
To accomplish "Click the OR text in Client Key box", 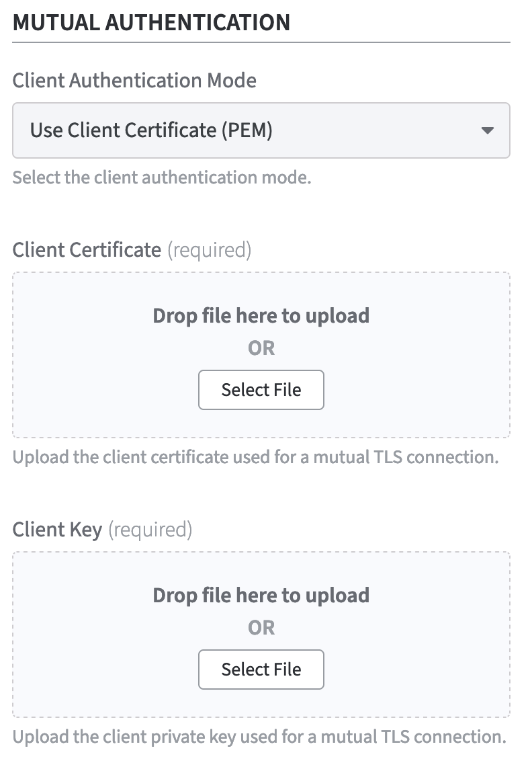I will 261,628.
